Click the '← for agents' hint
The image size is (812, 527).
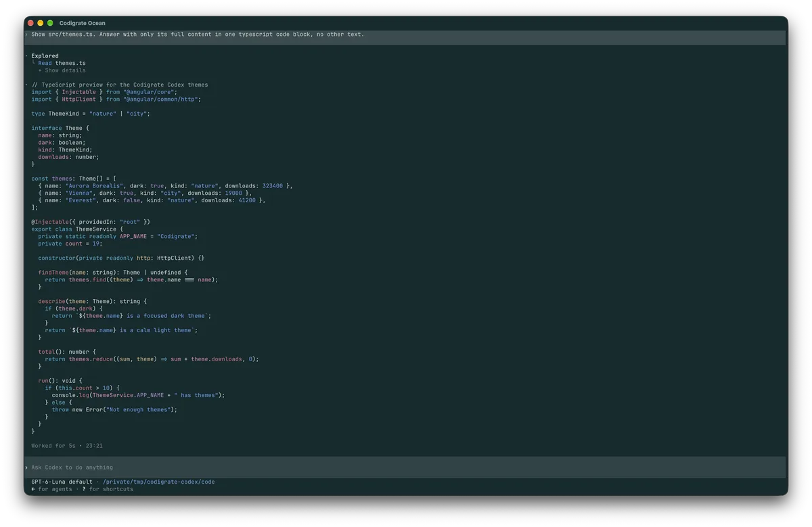(51, 489)
